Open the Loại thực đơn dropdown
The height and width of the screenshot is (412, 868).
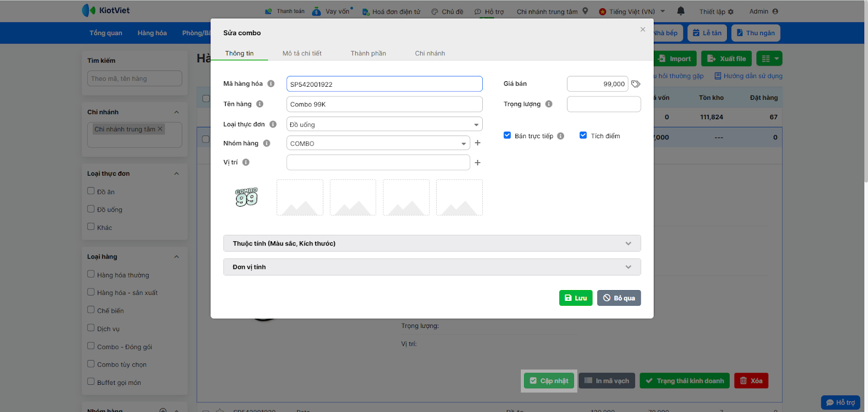tap(385, 124)
